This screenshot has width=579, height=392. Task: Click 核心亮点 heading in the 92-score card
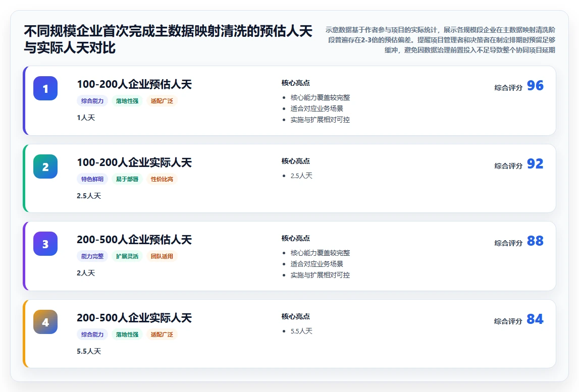[x=295, y=161]
